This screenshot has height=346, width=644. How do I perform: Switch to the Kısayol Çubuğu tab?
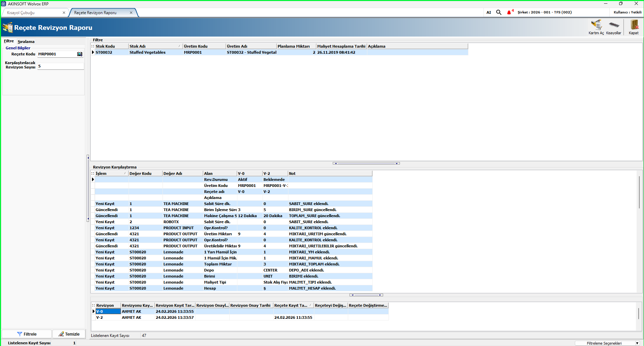tap(21, 13)
